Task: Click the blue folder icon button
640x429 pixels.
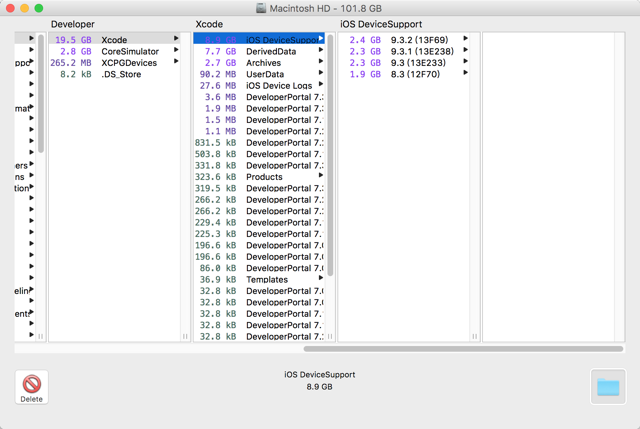Action: pyautogui.click(x=608, y=387)
